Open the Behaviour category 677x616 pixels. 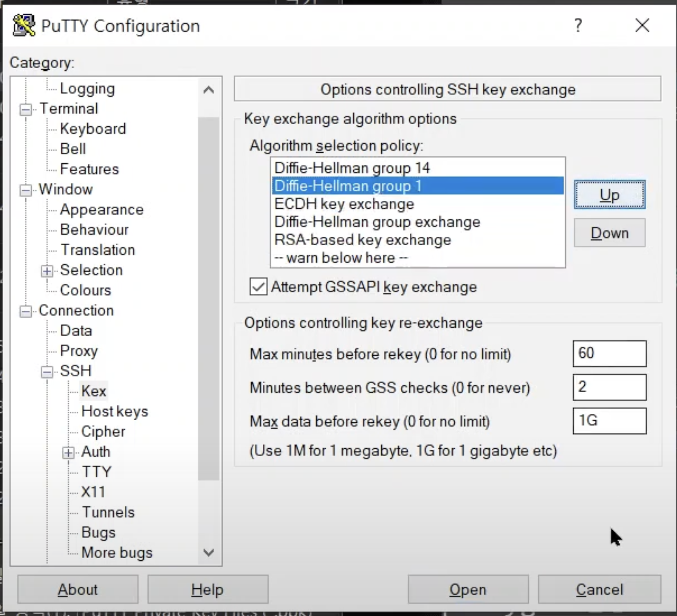(x=94, y=230)
